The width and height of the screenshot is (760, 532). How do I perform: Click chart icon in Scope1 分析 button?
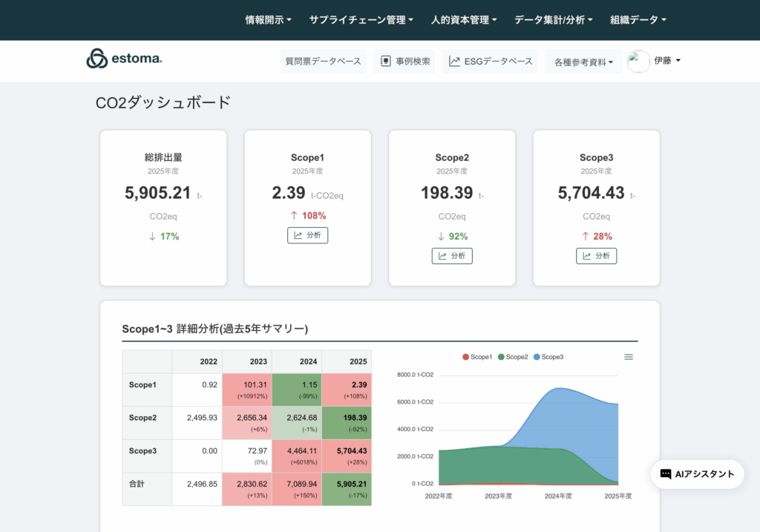tap(298, 235)
